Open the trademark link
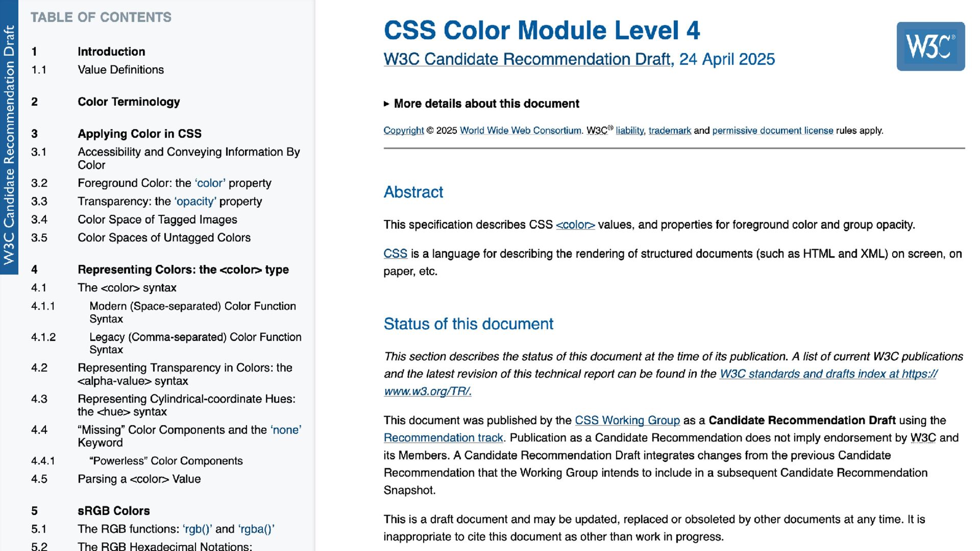Viewport: 980px width, 551px height. [670, 131]
